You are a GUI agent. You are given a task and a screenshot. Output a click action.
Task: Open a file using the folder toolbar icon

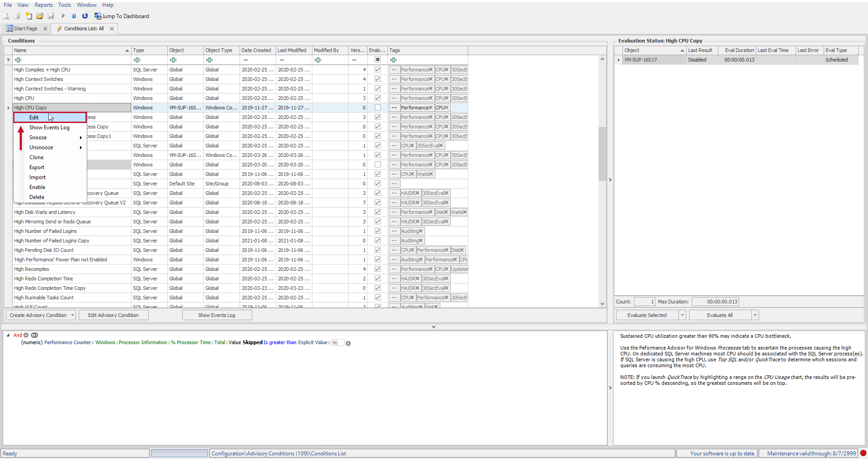tap(40, 16)
